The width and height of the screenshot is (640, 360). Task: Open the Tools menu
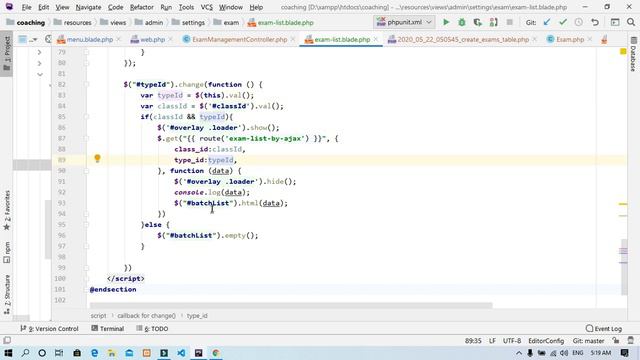click(x=186, y=7)
